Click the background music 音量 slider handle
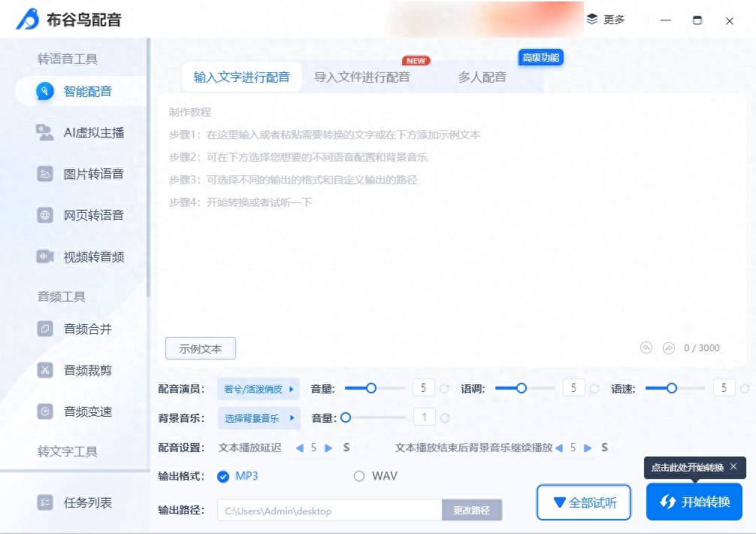The height and width of the screenshot is (534, 756). tap(346, 417)
